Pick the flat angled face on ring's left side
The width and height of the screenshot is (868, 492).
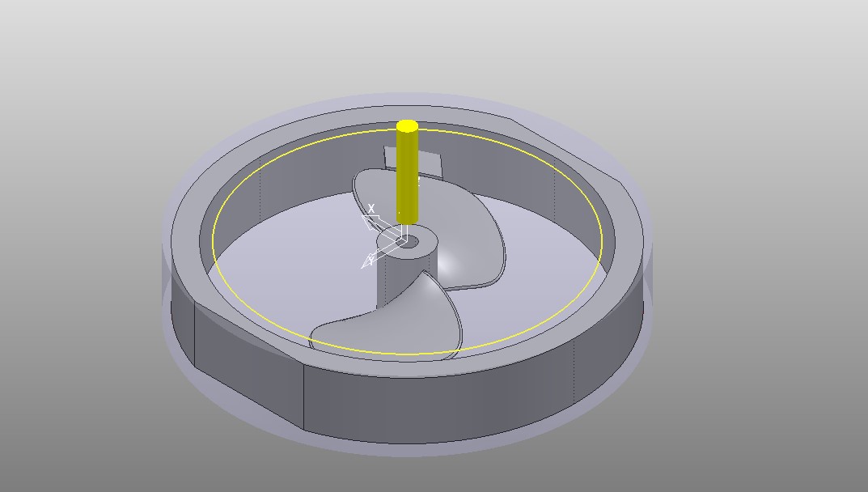tap(249, 366)
